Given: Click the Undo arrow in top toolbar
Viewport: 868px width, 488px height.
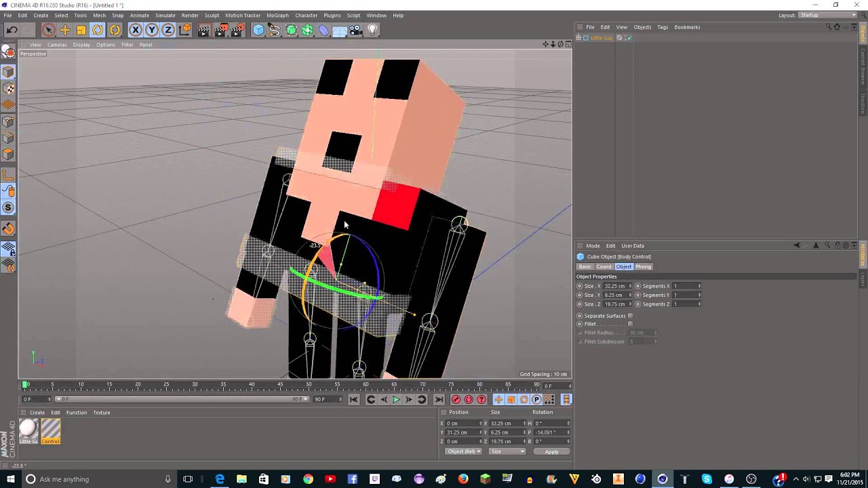Looking at the screenshot, I should point(12,30).
